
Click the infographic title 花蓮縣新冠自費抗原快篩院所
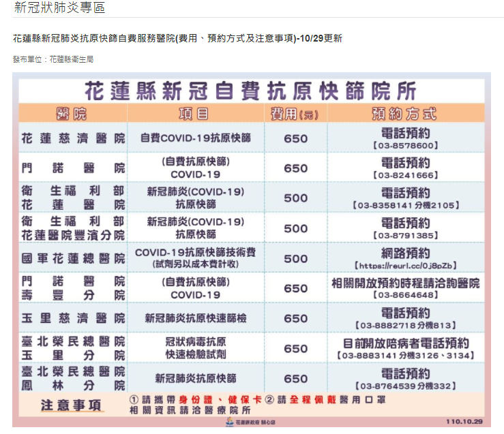point(250,91)
